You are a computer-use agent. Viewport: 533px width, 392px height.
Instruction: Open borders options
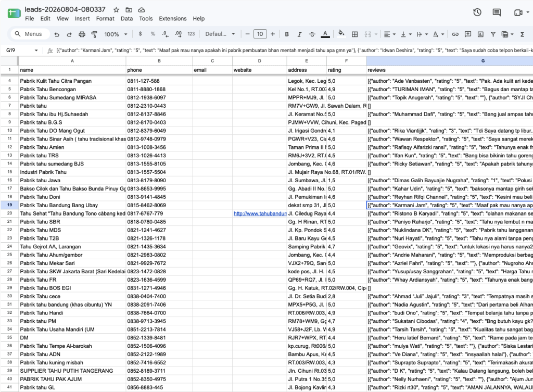354,34
